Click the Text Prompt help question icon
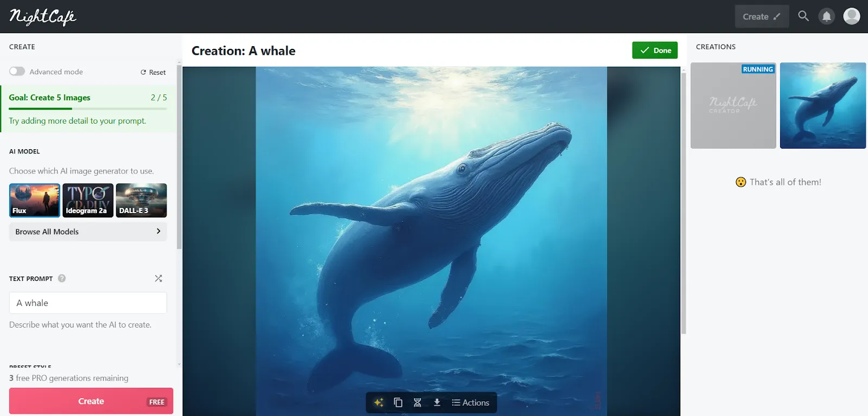This screenshot has width=868, height=416. (x=62, y=278)
